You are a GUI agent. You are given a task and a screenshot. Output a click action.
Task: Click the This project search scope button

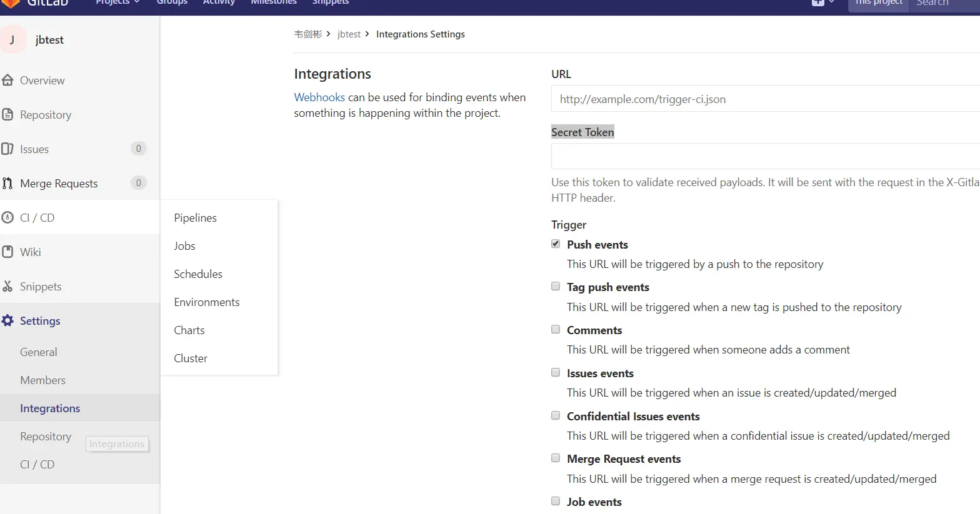pyautogui.click(x=878, y=5)
